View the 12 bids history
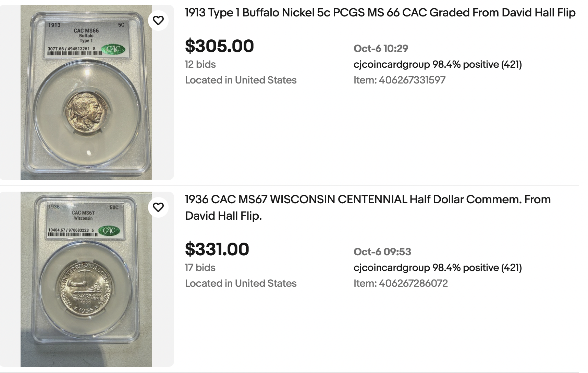Viewport: 588px width, 373px height. (200, 64)
